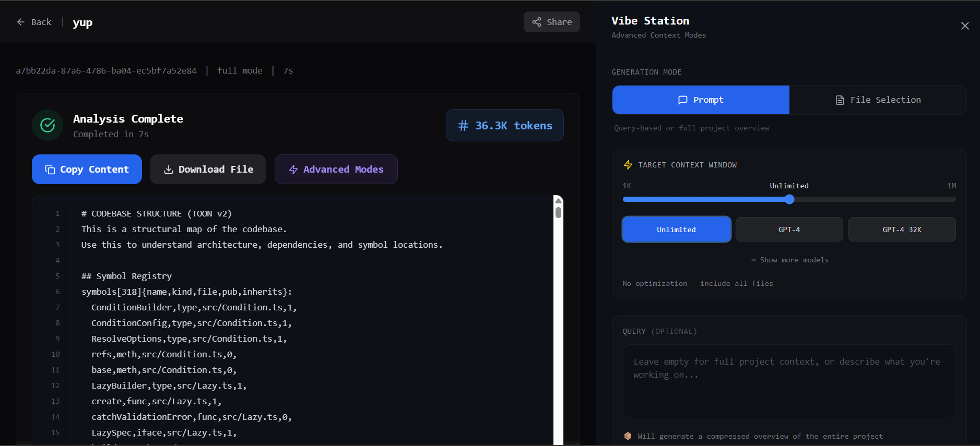
Task: Click the ConditionConfig symbol line
Action: 192,323
